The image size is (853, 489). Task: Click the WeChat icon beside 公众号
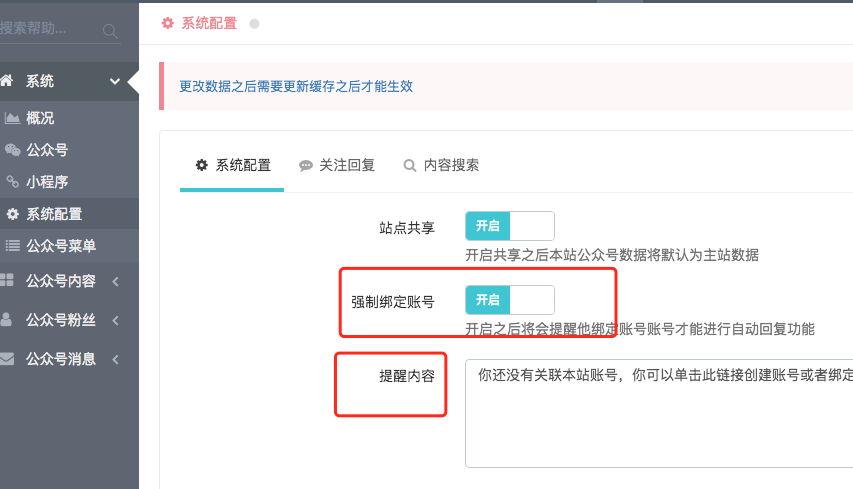click(x=13, y=150)
